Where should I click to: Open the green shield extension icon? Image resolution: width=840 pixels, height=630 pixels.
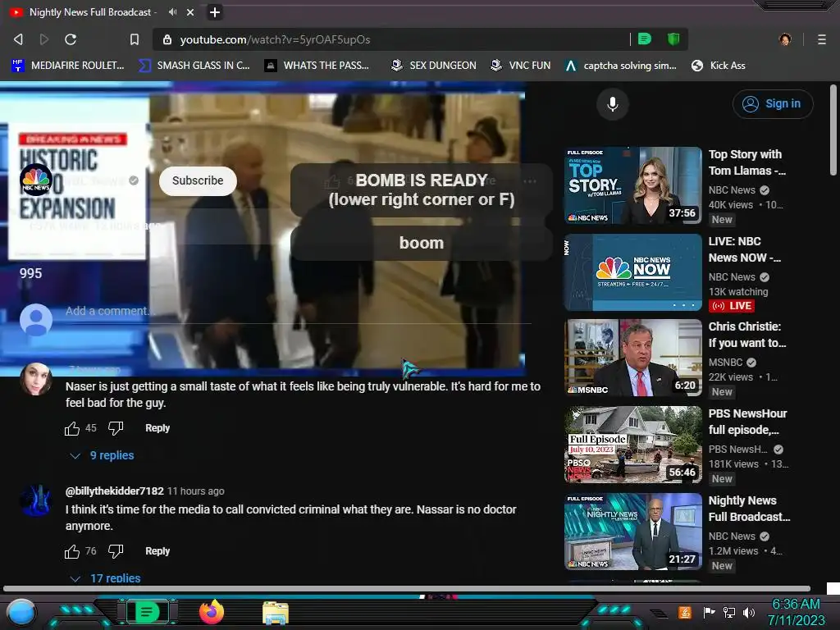(673, 39)
